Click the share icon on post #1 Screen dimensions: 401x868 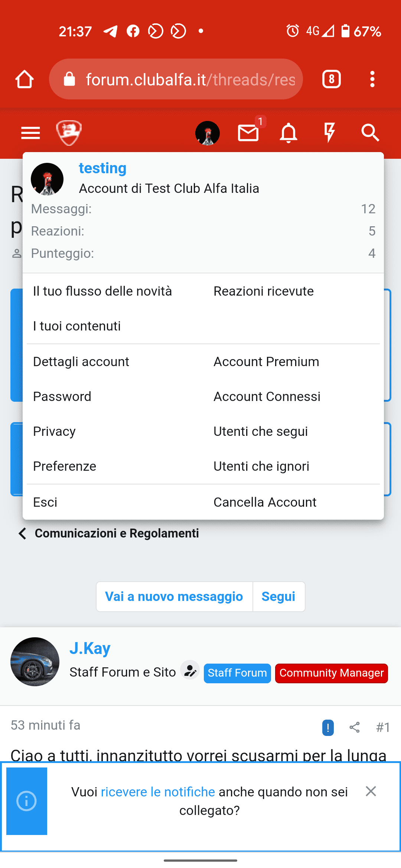[355, 727]
